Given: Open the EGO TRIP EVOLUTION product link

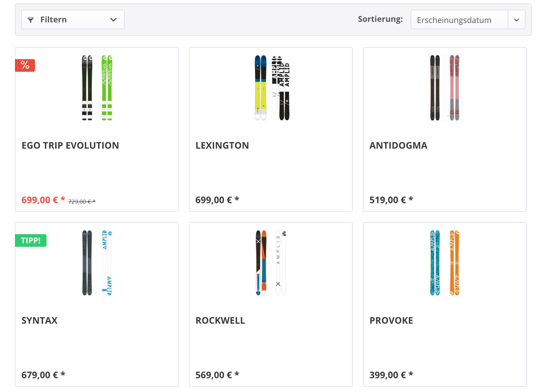Looking at the screenshot, I should 70,145.
